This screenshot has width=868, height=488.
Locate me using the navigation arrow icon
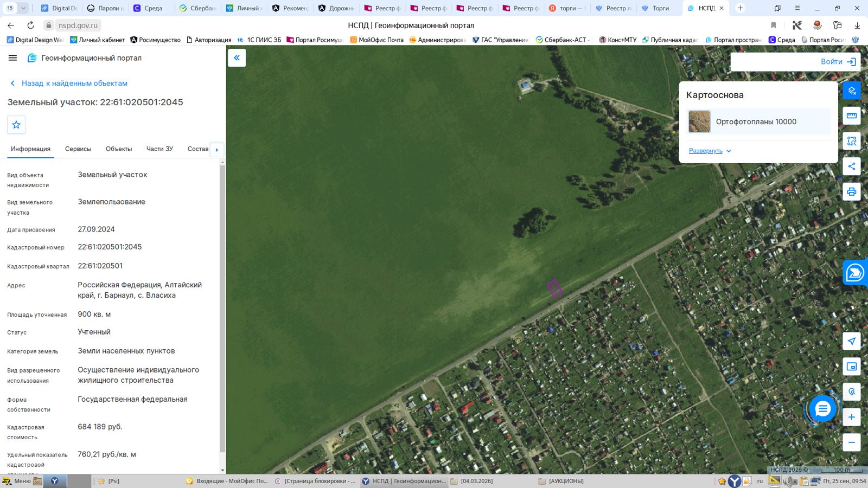coord(852,341)
